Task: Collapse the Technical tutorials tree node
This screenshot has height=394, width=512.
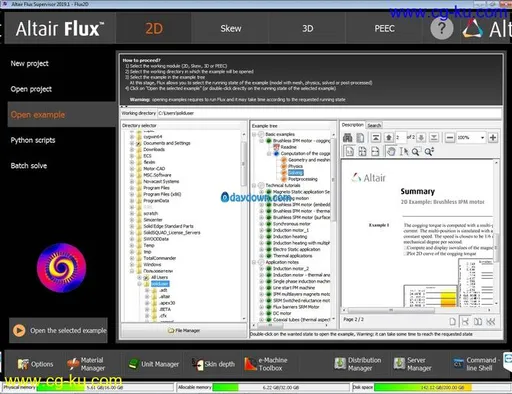Action: click(254, 186)
